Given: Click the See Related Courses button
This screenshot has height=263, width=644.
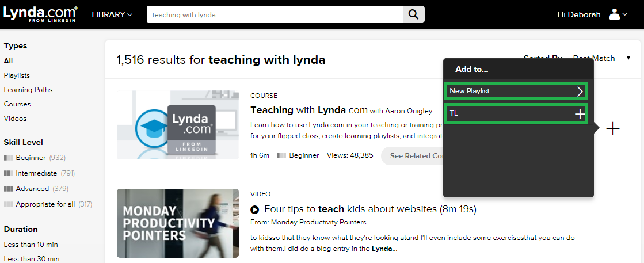Looking at the screenshot, I should [413, 156].
